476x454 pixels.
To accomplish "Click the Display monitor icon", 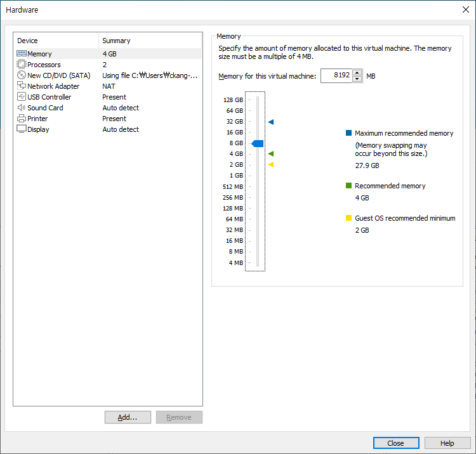I will point(22,129).
